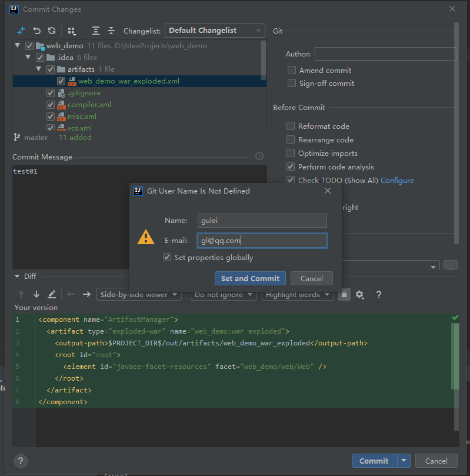The image size is (470, 476).
Task: Click the Set and Commit button
Action: 250,278
